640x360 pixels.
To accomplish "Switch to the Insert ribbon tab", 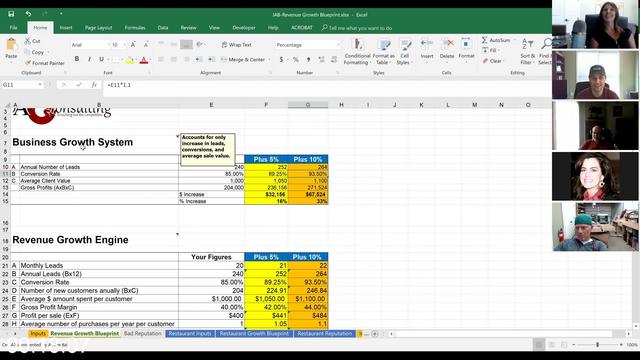I will coord(66,28).
